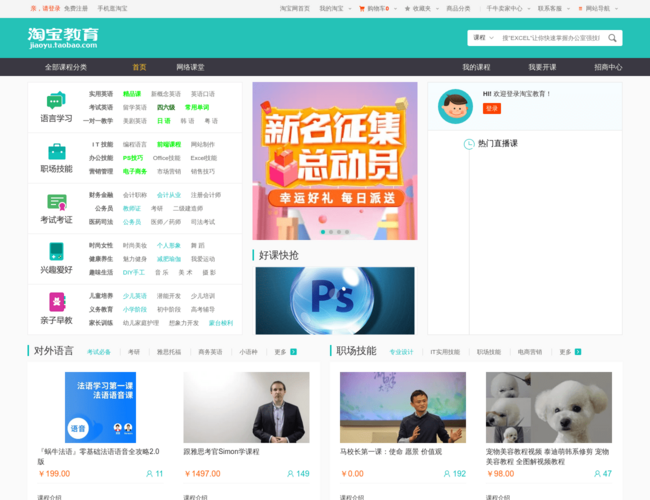Select the 电商营销 tab
Image resolution: width=650 pixels, height=500 pixels.
click(530, 352)
